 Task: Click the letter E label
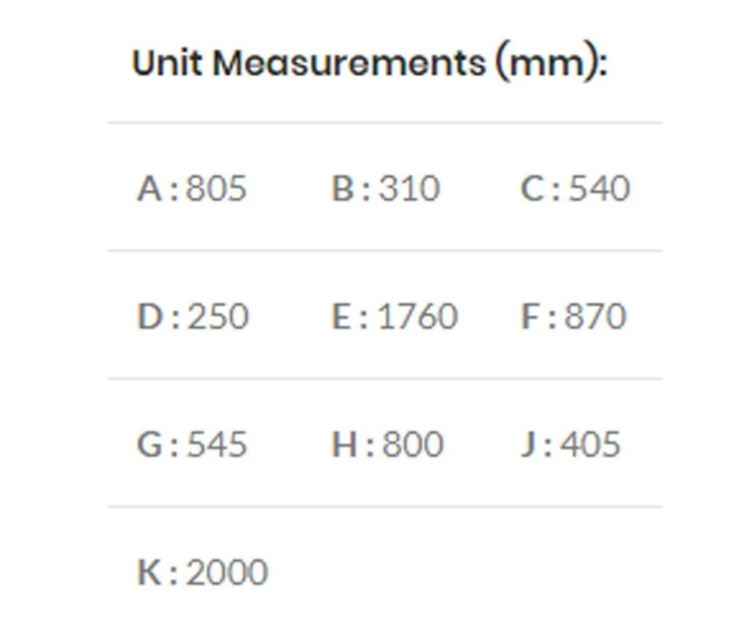pos(342,316)
